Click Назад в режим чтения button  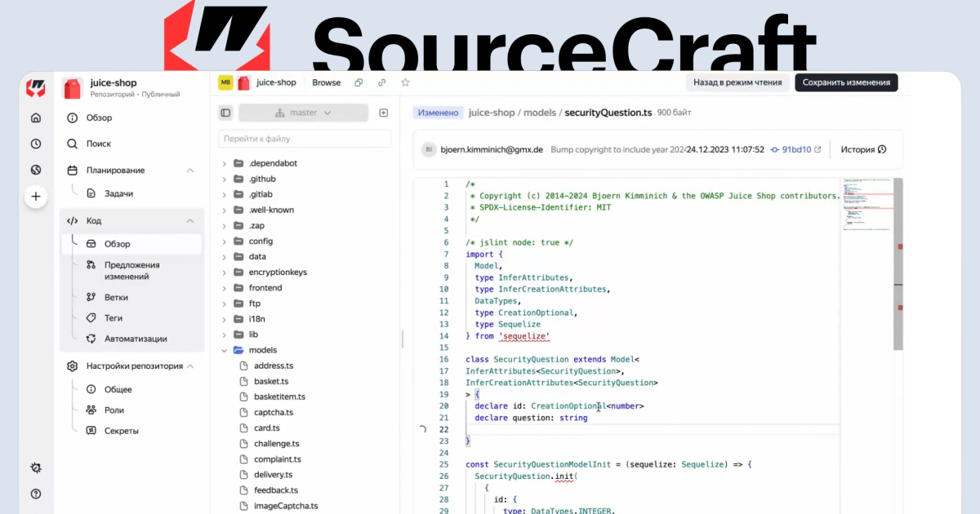737,82
